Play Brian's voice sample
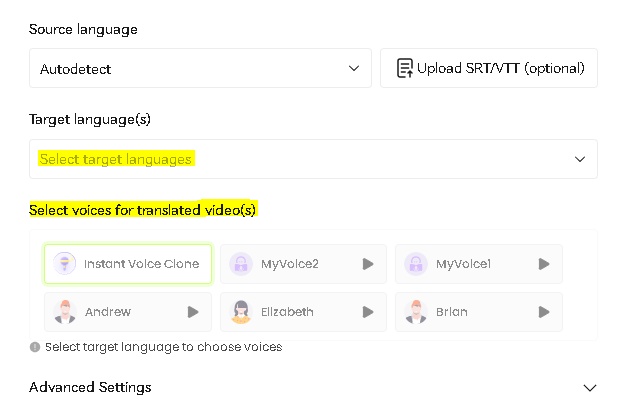Image resolution: width=619 pixels, height=419 pixels. click(543, 312)
